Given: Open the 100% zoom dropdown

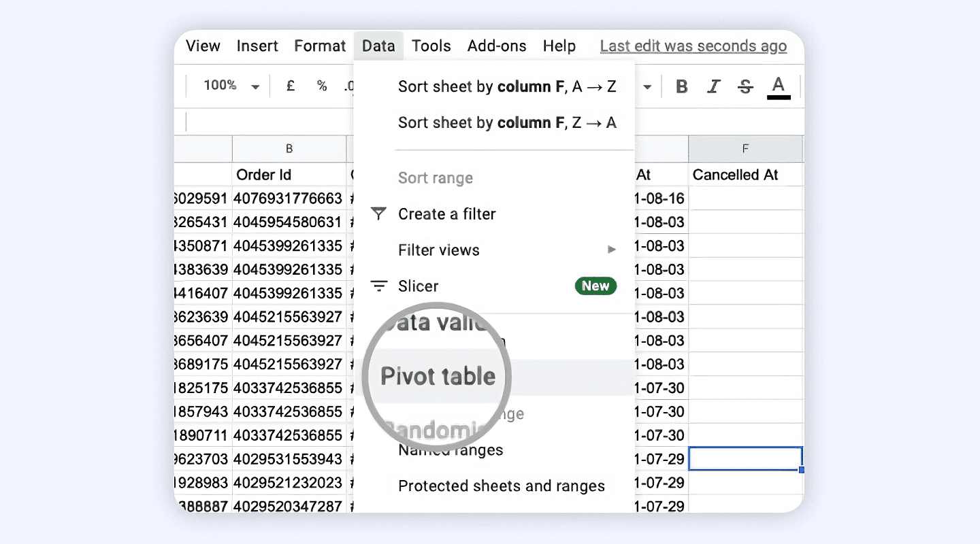Looking at the screenshot, I should point(231,86).
